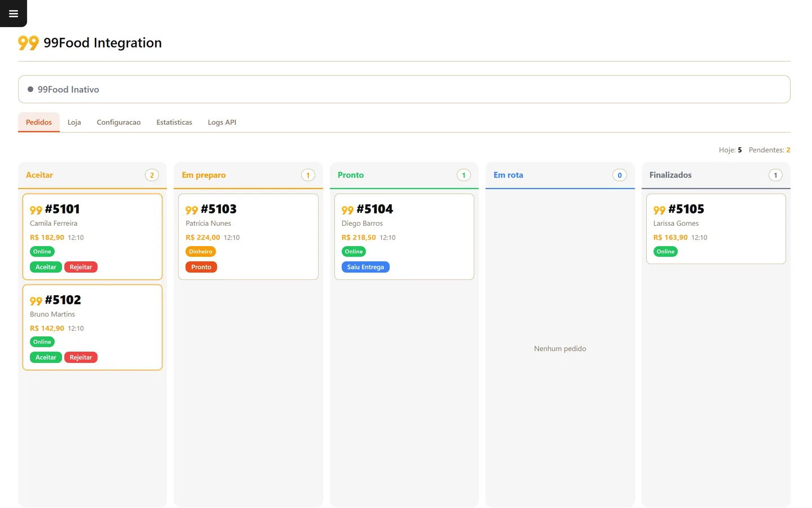Click the Aceitar column count badge
This screenshot has height=508, width=812.
[152, 175]
